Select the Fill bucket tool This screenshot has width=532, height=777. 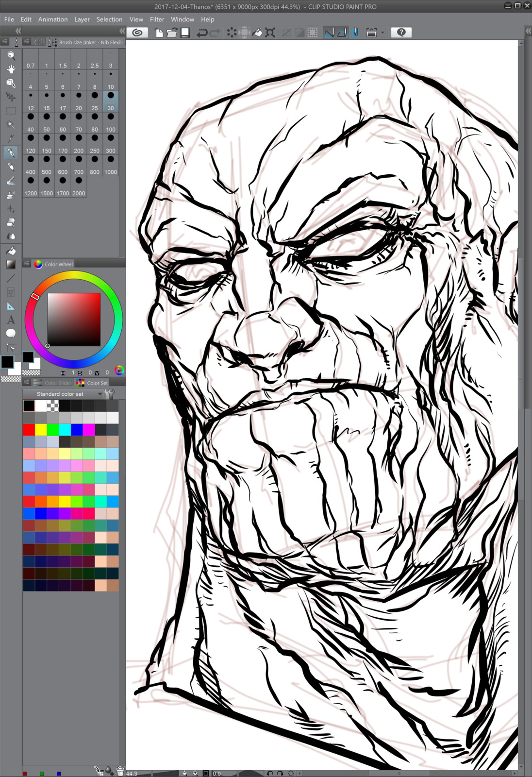11,251
